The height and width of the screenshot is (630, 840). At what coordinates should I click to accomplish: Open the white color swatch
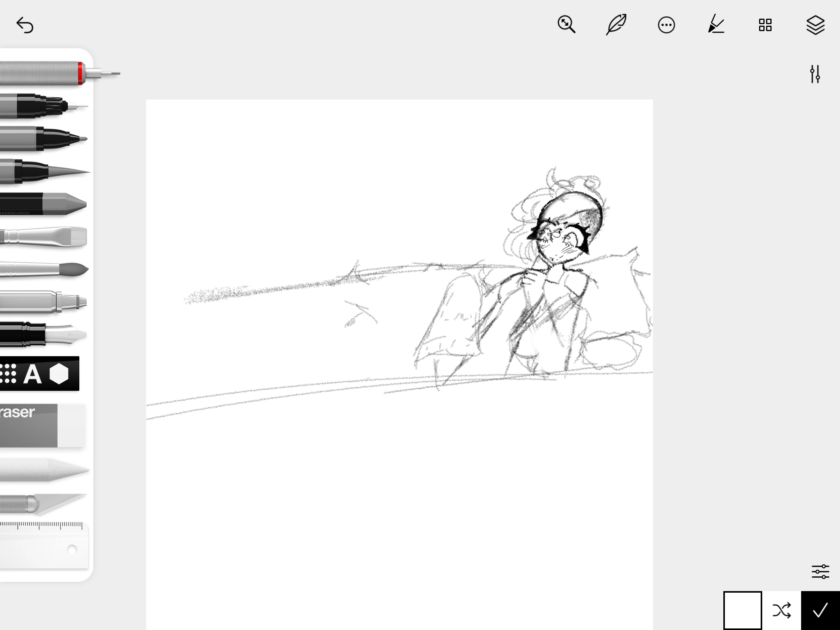743,611
